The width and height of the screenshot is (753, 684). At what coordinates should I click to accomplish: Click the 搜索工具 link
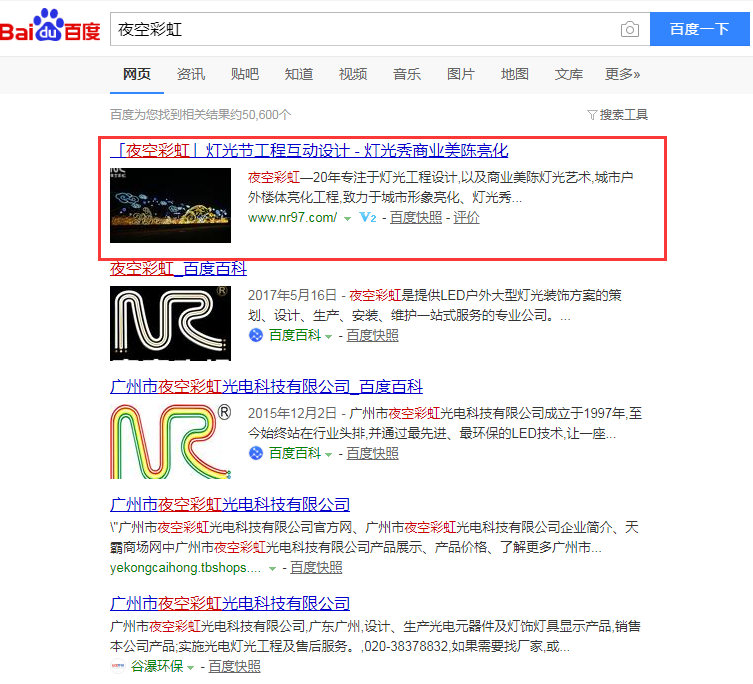point(624,115)
